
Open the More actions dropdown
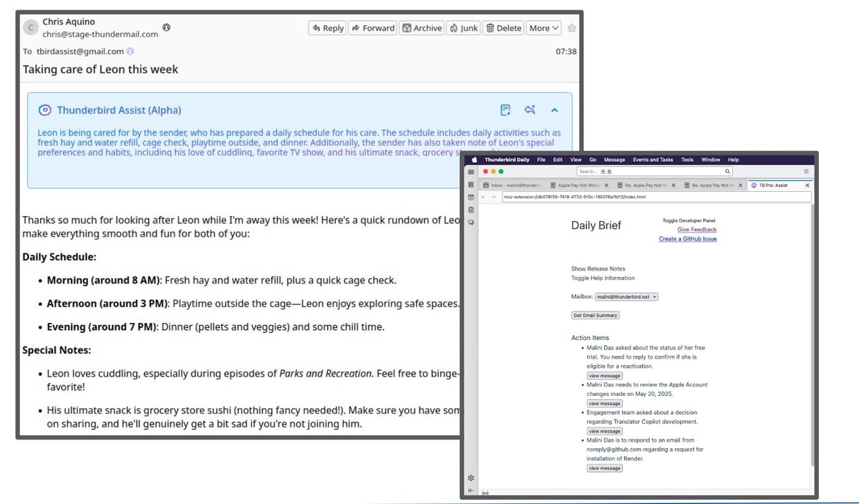(x=544, y=28)
